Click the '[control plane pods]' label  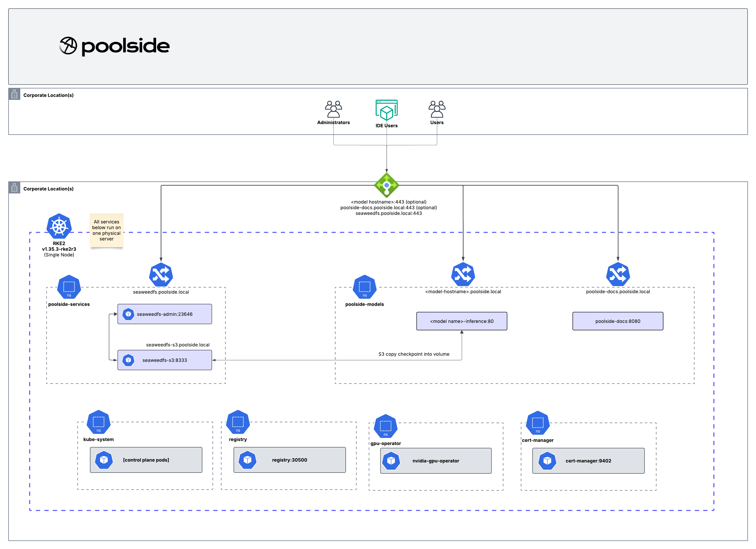(146, 460)
